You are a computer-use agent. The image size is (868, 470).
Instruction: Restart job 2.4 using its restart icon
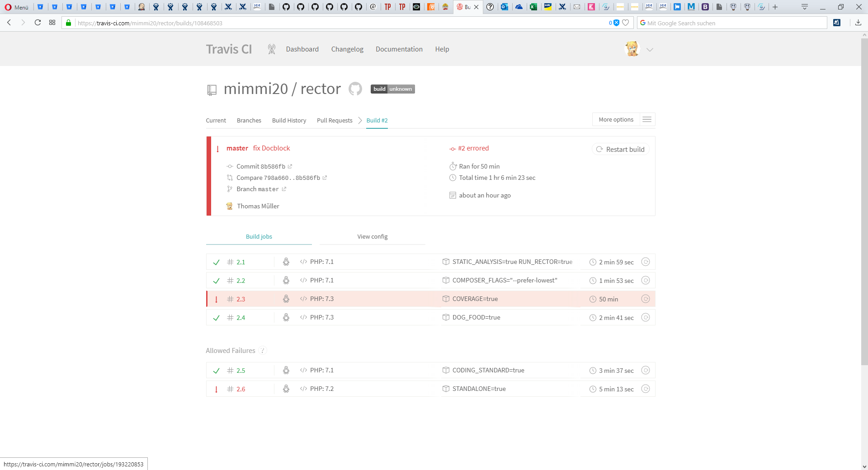click(x=646, y=317)
